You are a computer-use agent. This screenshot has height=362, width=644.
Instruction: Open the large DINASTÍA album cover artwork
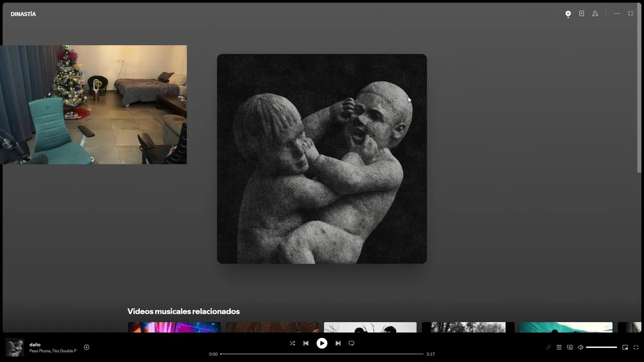(322, 159)
